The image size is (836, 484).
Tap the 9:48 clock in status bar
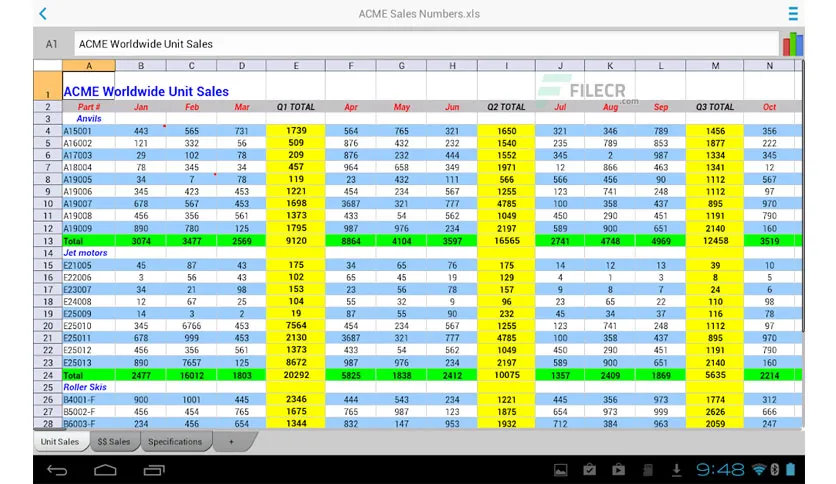[x=720, y=470]
